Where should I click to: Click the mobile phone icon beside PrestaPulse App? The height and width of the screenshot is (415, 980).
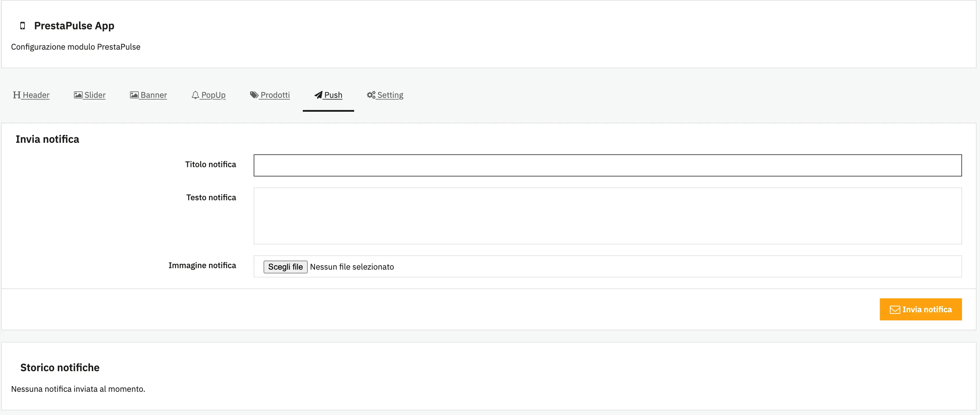pos(22,26)
